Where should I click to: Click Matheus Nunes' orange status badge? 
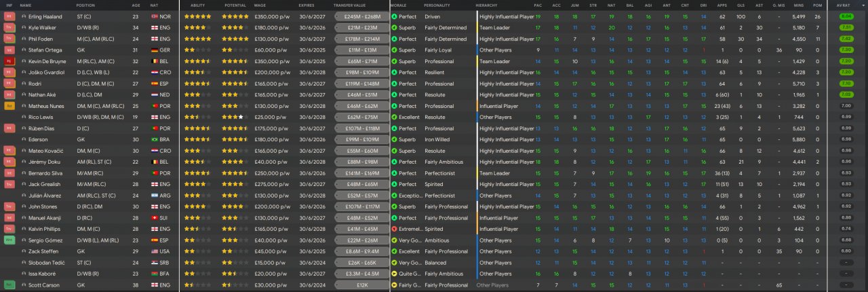click(9, 106)
